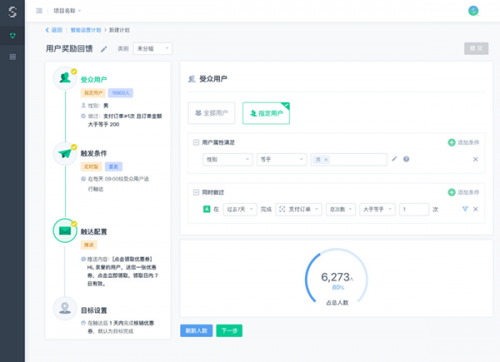Click the blue 19800人 tag
Screen dimensions: 500x362
[x=120, y=93]
